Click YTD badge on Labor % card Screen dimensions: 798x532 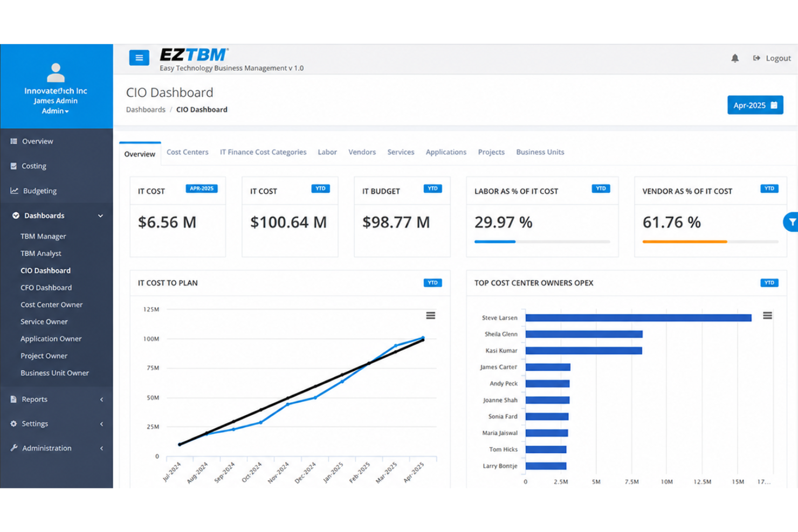tap(601, 189)
